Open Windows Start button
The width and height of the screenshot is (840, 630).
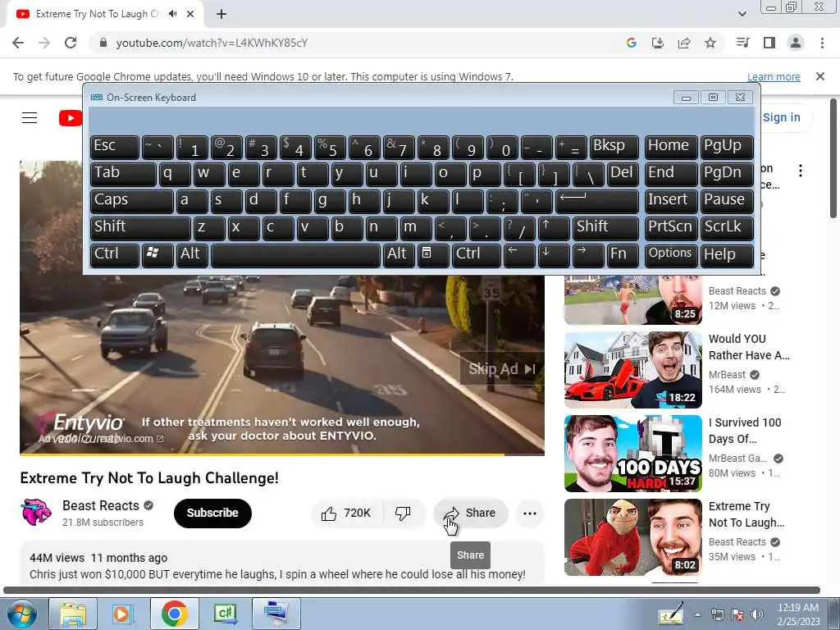(x=22, y=614)
